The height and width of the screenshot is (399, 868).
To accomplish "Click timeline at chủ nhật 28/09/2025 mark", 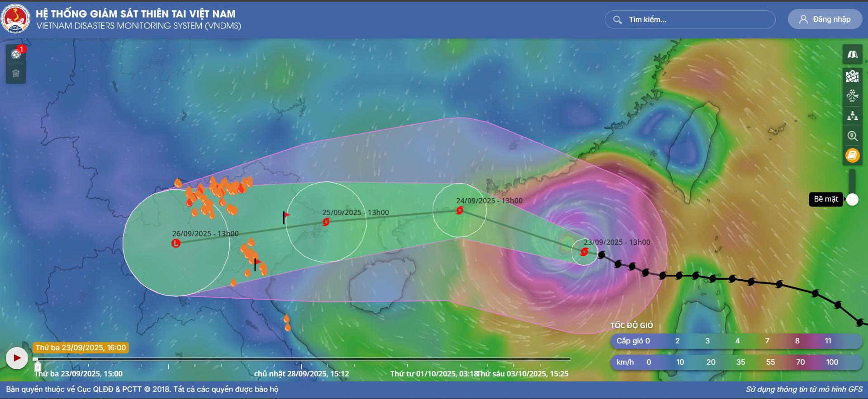I will click(x=301, y=365).
